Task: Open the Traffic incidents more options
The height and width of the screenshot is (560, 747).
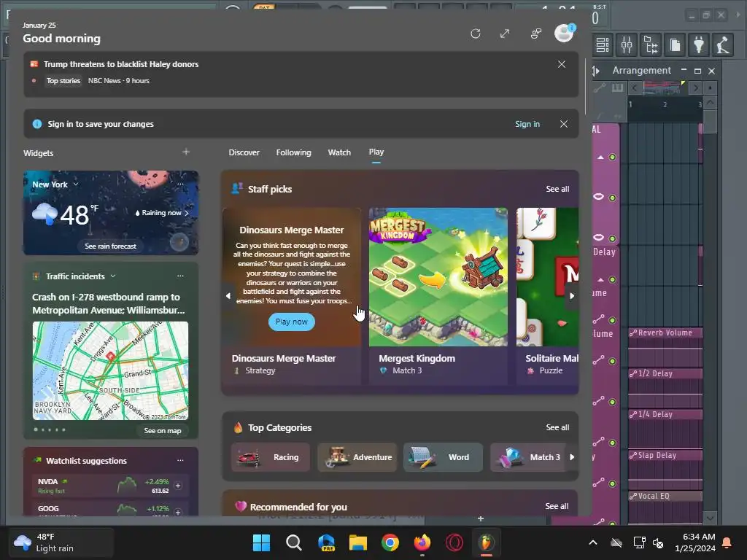Action: tap(180, 276)
